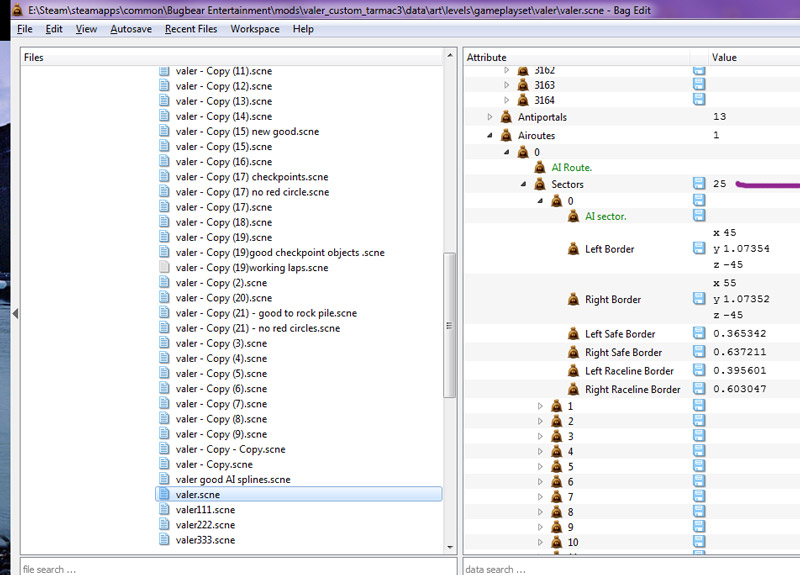This screenshot has height=575, width=800.
Task: Select valer - Copy - Copy.scne
Action: click(231, 449)
